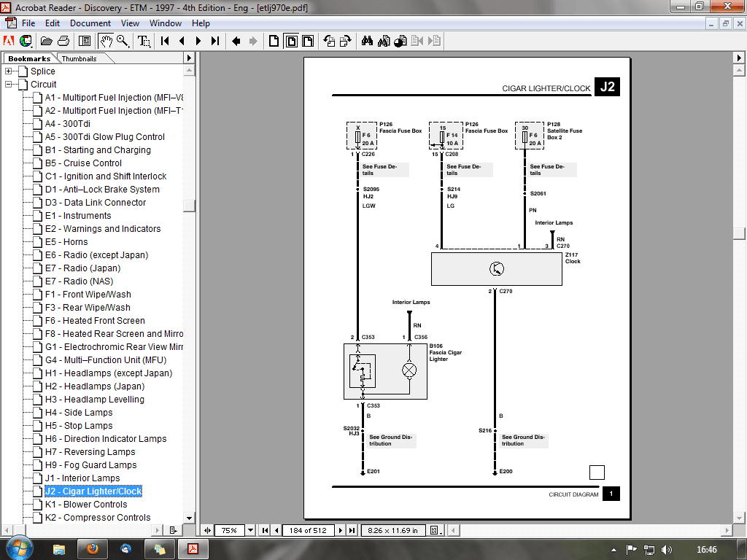
Task: Toggle the navigation pane toolbar button
Action: (x=85, y=42)
